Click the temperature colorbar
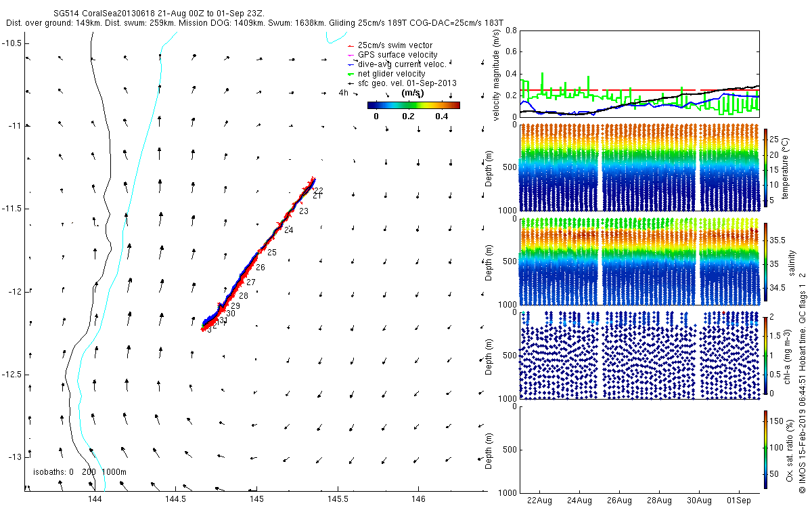The image size is (812, 508). click(x=765, y=167)
